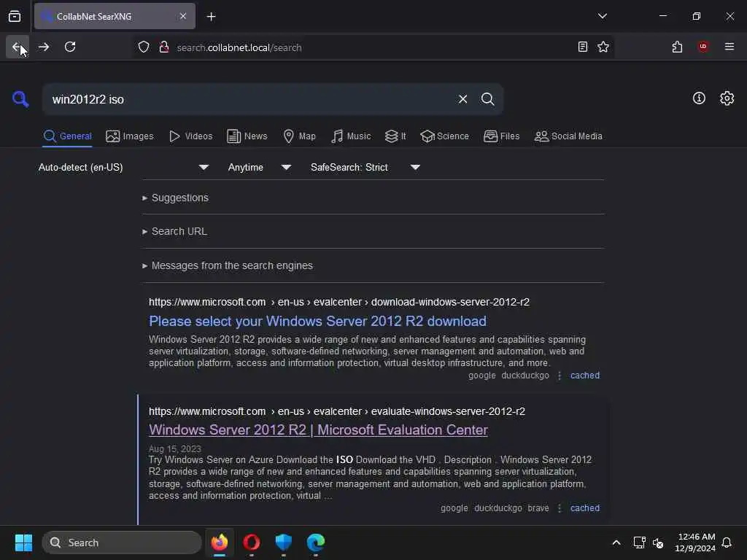Clear the search query text
Viewport: 747px width, 560px height.
click(x=462, y=99)
